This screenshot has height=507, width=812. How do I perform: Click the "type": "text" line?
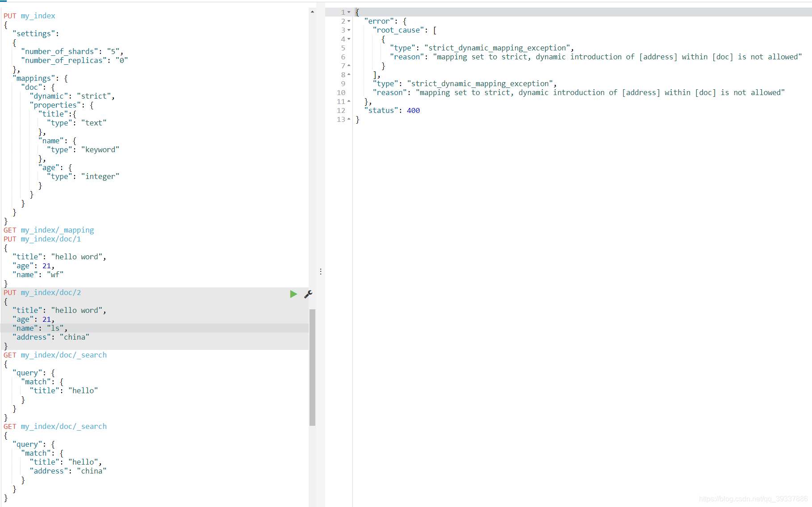tap(76, 123)
